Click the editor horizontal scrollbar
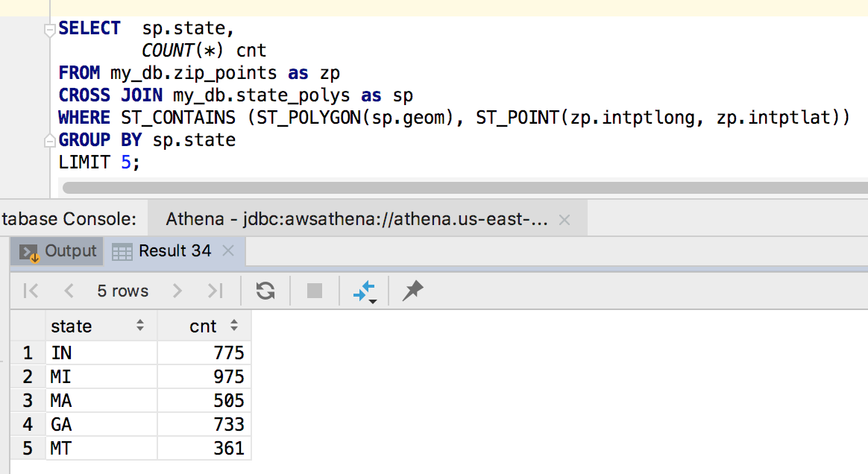Screen dimensions: 868x474 tap(465, 188)
